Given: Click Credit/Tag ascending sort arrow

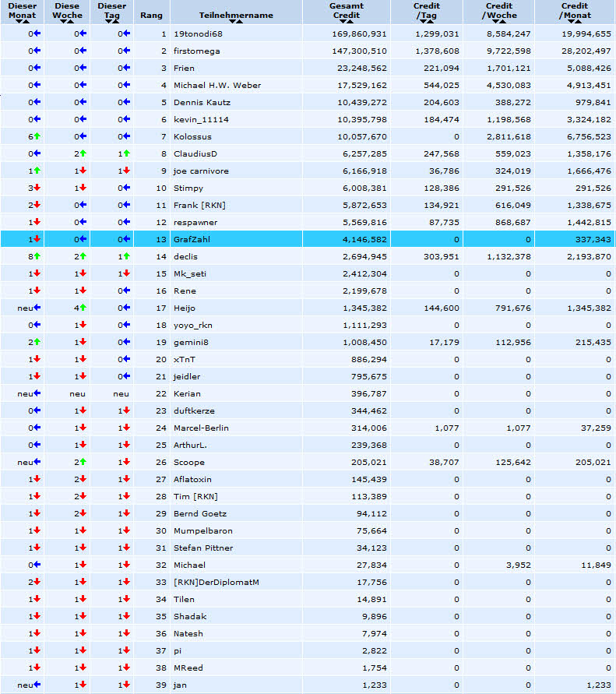Looking at the screenshot, I should pos(430,21).
